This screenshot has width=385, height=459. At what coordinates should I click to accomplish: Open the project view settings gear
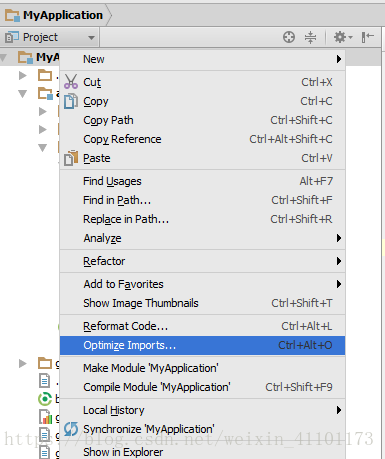[343, 37]
